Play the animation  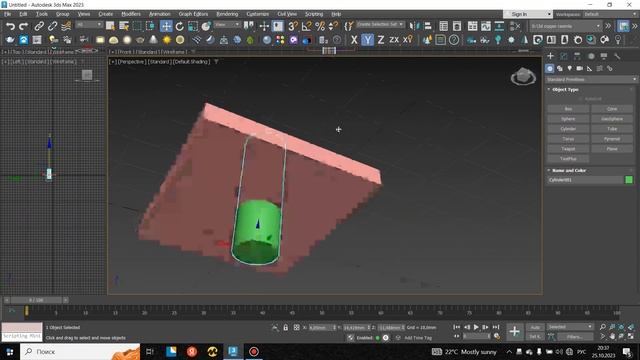coord(476,327)
